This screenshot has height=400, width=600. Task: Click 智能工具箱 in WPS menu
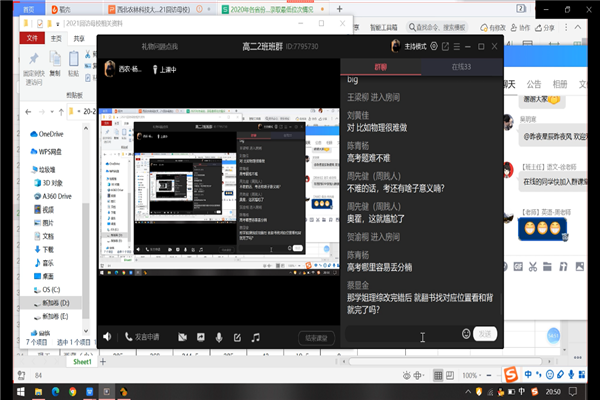(383, 28)
